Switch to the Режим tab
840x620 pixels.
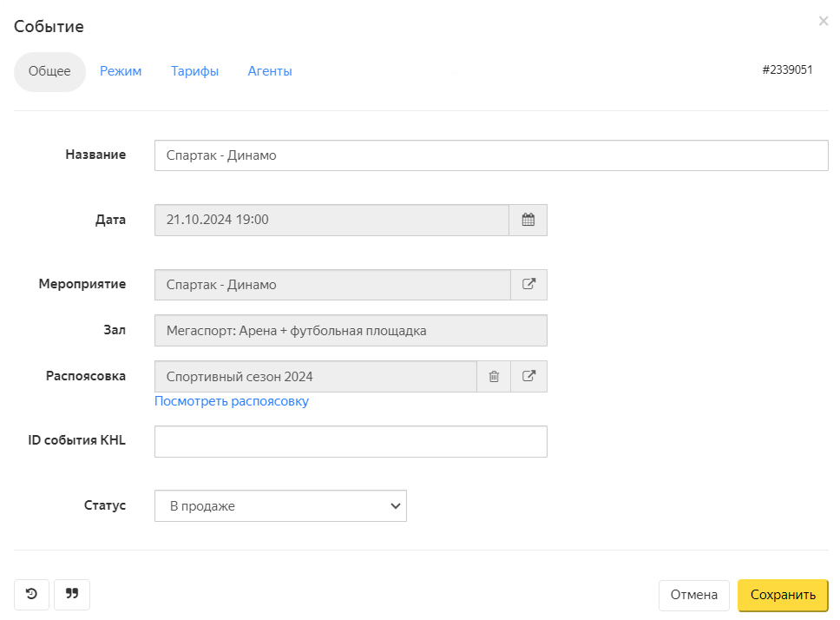pyautogui.click(x=121, y=71)
